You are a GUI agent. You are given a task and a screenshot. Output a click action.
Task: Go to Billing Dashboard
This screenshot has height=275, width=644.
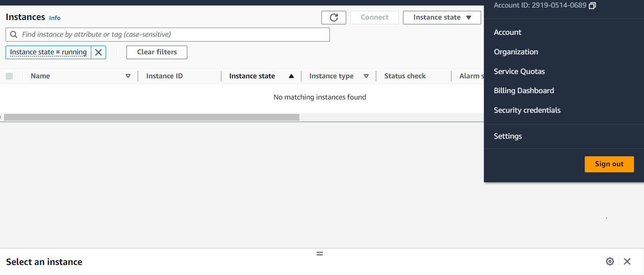click(x=524, y=91)
